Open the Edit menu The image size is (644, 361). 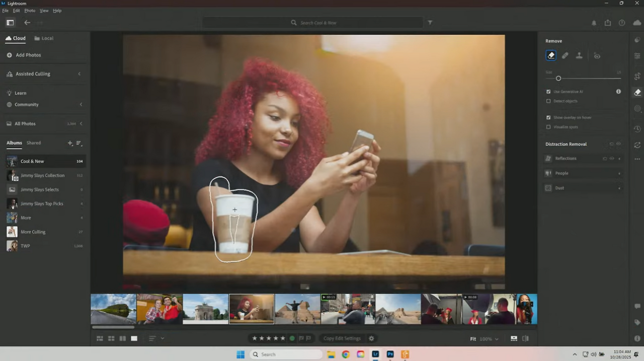click(x=17, y=11)
